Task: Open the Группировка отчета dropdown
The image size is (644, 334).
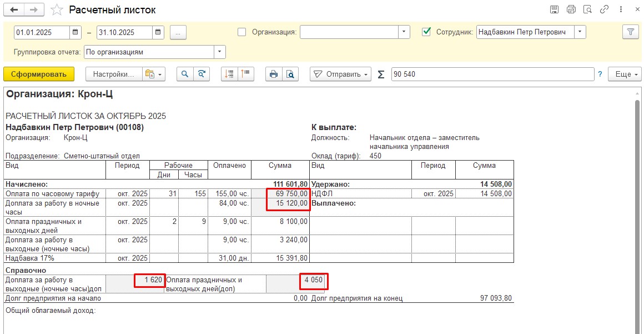Action: [220, 52]
